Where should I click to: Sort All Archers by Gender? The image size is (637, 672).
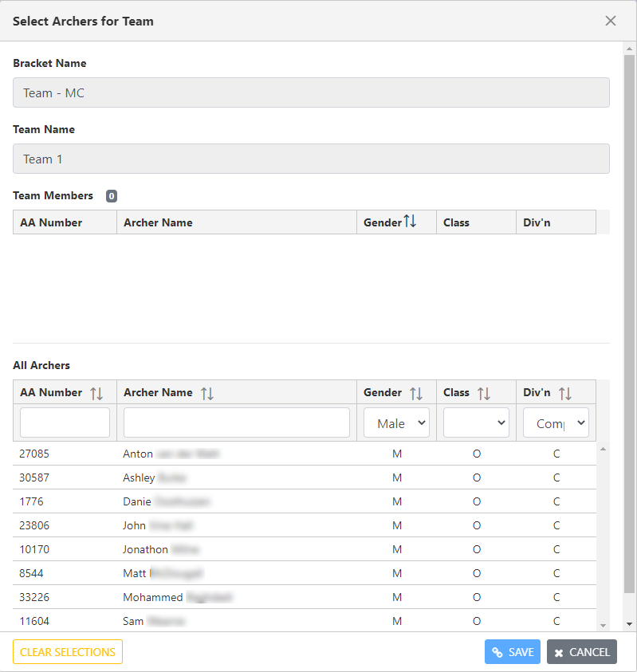[x=416, y=393]
